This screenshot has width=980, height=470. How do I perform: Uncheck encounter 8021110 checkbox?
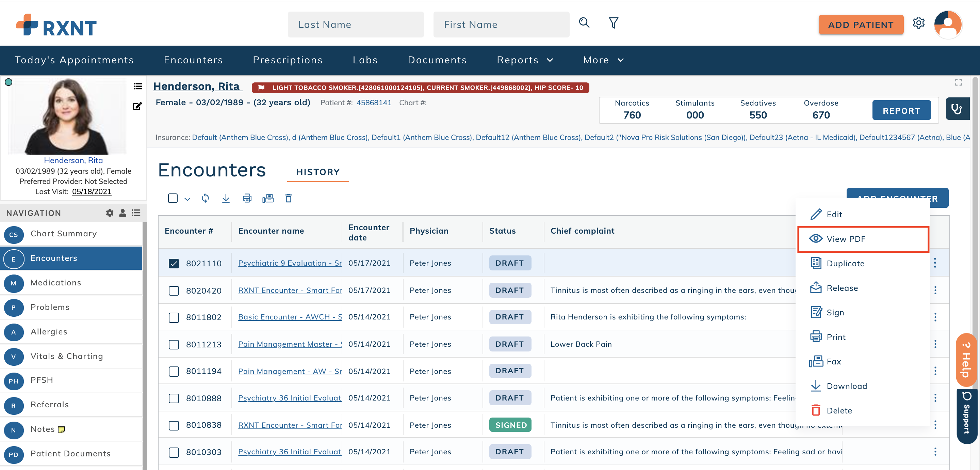pos(174,263)
